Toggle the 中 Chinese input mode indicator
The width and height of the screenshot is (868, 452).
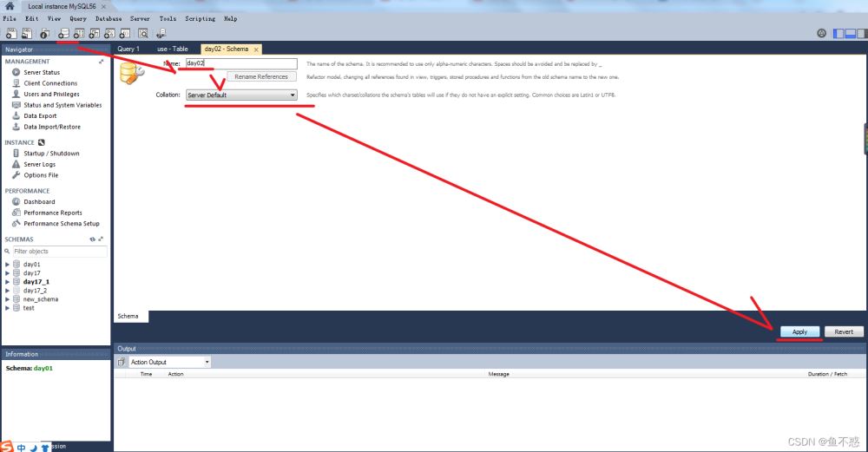[x=21, y=447]
